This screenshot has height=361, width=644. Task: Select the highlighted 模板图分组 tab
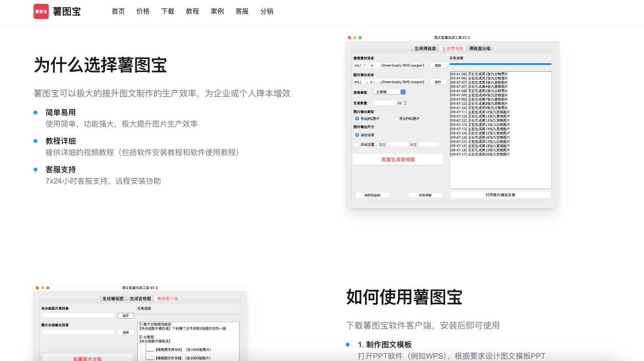pos(167,299)
